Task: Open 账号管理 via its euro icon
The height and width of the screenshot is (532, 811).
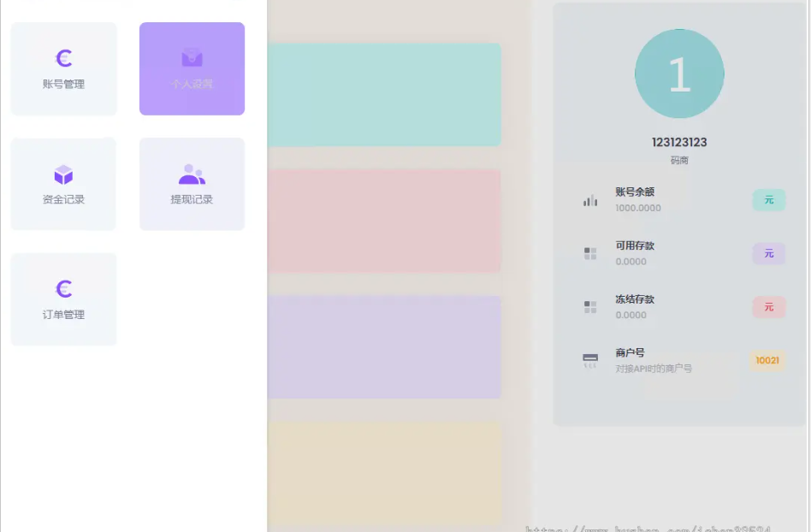Action: [x=63, y=58]
